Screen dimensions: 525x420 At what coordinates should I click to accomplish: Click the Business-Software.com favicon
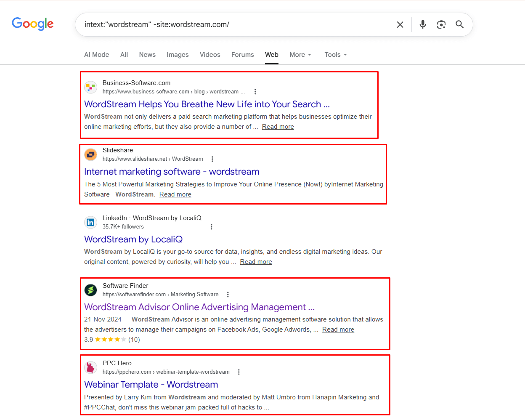[x=90, y=87]
